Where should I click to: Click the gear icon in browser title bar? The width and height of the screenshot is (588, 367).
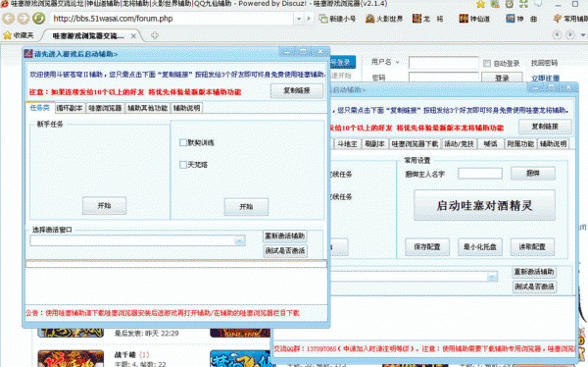[x=510, y=4]
